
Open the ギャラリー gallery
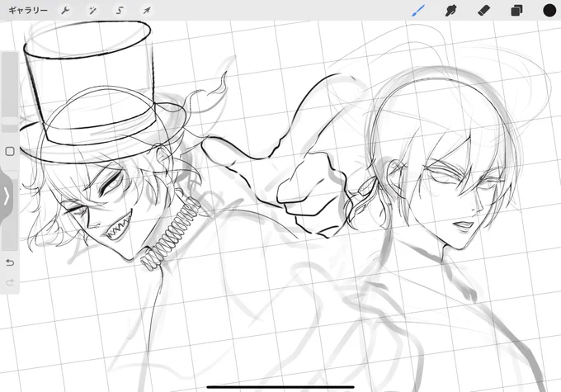[28, 11]
